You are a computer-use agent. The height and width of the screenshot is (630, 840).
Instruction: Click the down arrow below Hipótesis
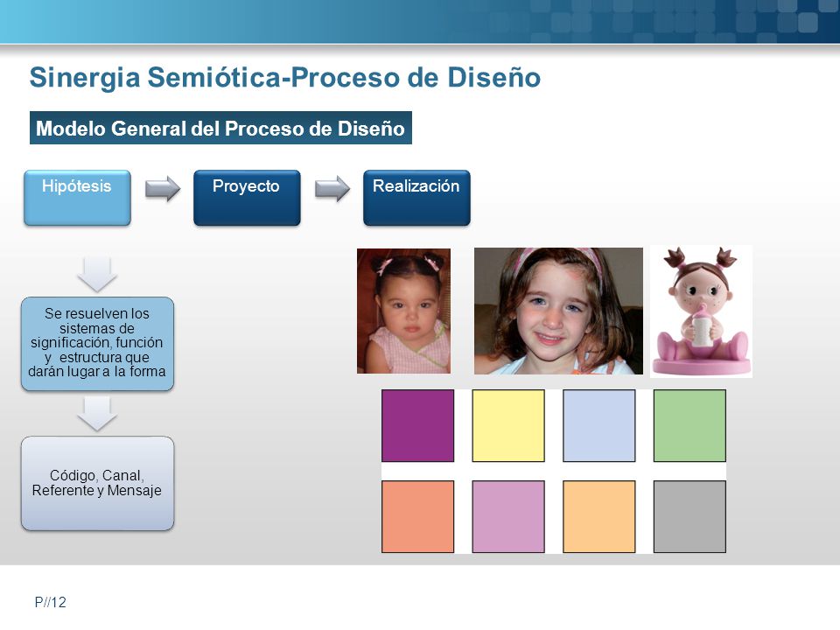(x=97, y=274)
